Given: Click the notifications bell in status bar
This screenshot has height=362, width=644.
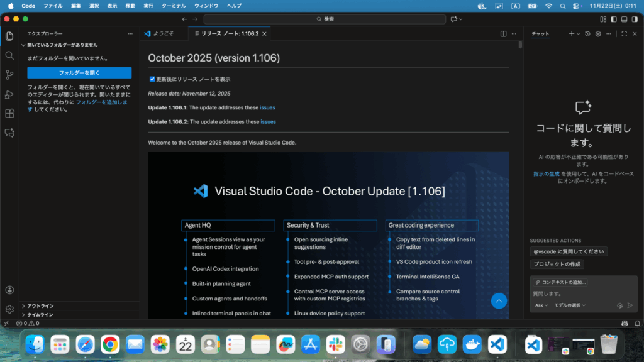Looking at the screenshot, I should [x=635, y=323].
